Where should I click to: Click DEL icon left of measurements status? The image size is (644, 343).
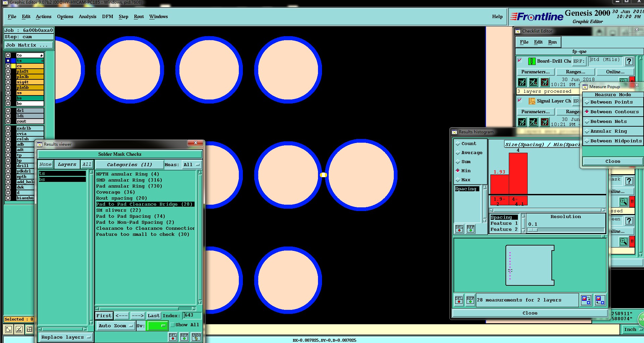coord(459,300)
